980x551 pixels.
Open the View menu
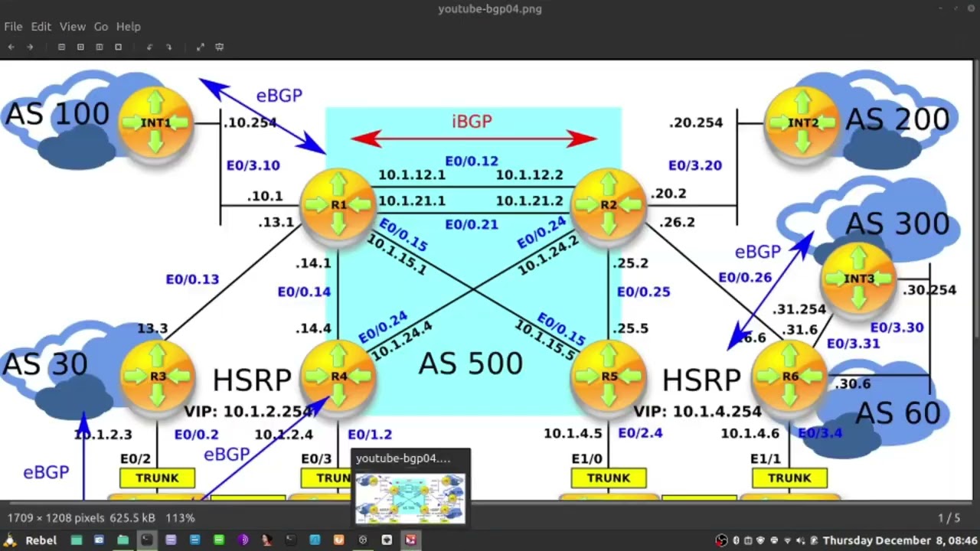(x=73, y=26)
